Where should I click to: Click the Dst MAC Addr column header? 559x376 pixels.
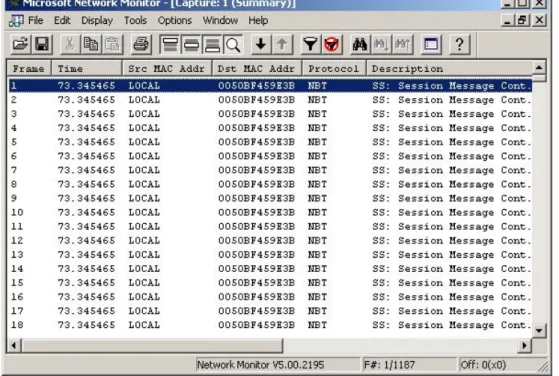[x=257, y=68]
